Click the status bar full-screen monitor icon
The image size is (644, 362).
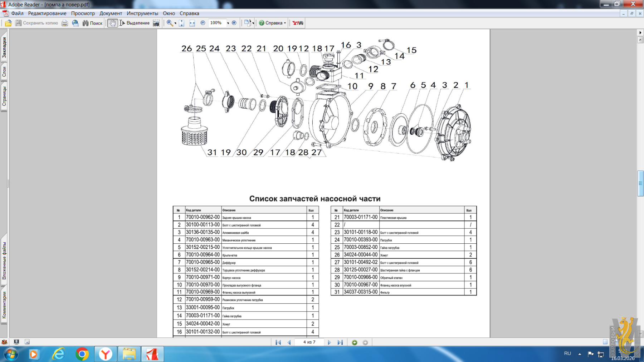[16, 342]
